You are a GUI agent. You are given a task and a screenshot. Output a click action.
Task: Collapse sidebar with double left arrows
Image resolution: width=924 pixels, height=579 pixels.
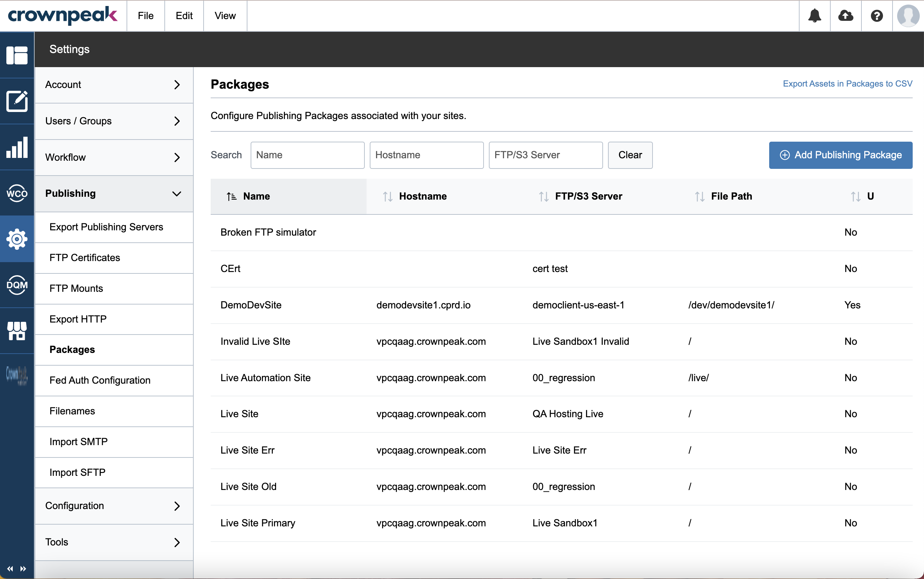10,569
